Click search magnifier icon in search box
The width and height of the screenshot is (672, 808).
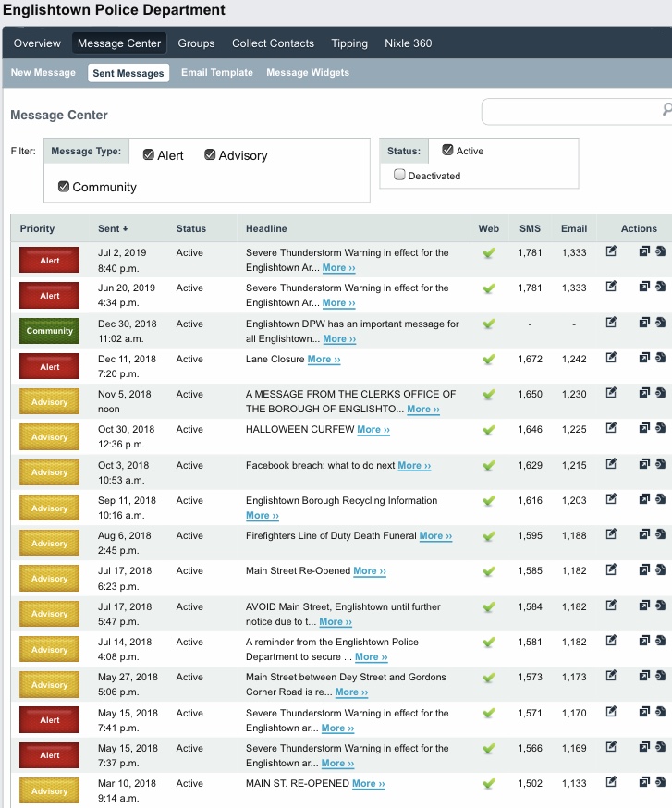coord(666,109)
